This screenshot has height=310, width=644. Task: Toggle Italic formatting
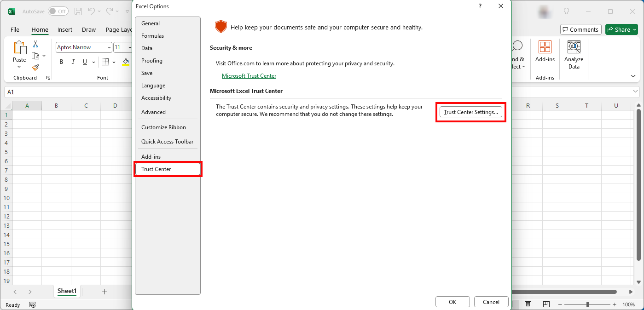tap(73, 62)
